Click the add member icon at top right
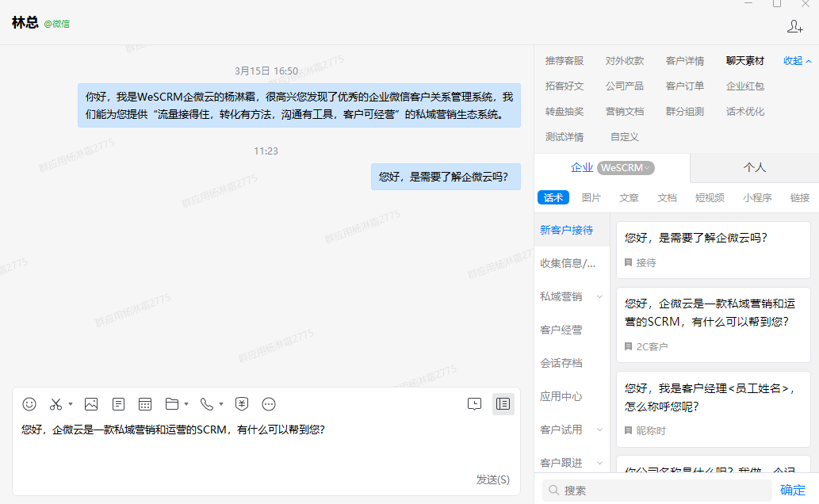Screen dimensions: 819x504 click(794, 26)
